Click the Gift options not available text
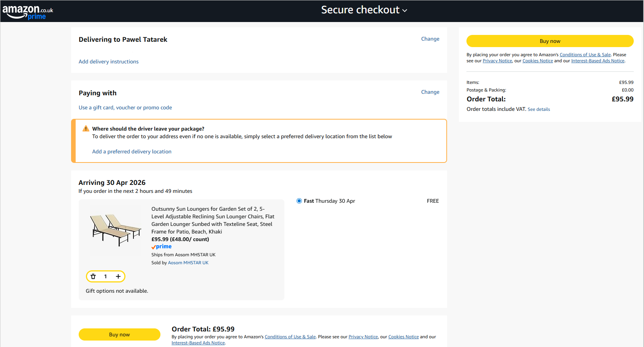 117,291
